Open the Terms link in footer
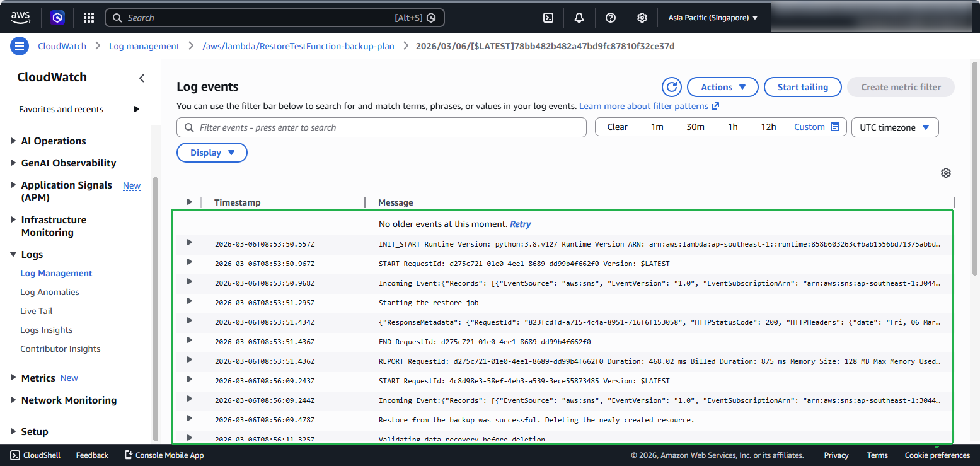 877,455
